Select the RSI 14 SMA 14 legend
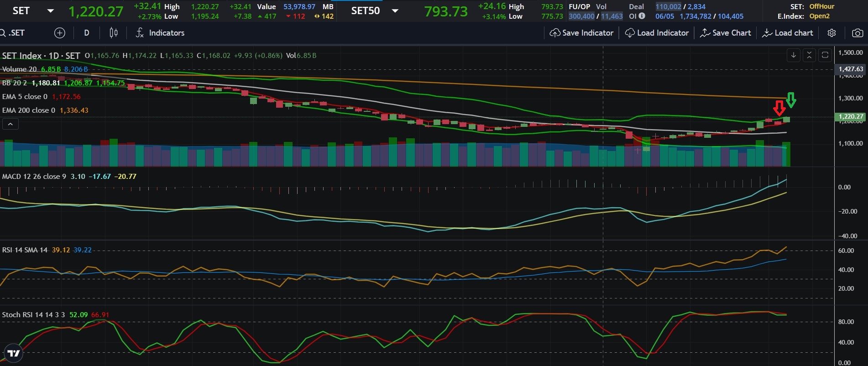This screenshot has height=366, width=868. tap(25, 250)
